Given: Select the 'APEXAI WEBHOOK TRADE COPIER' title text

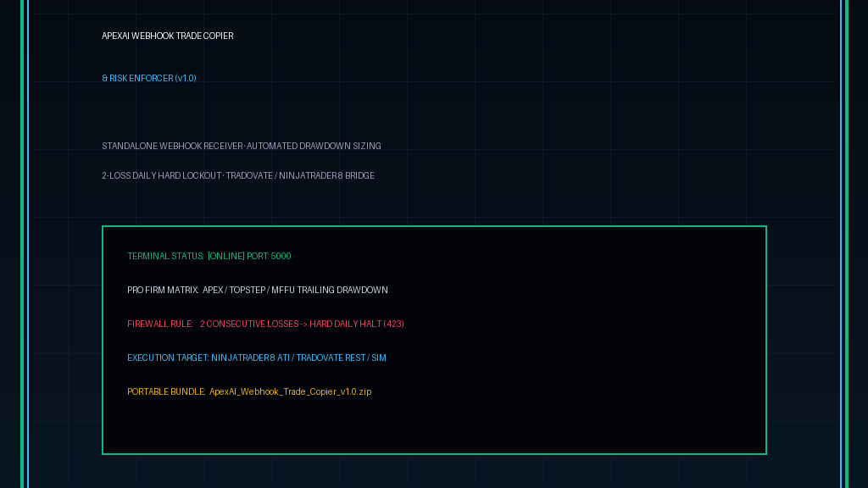Looking at the screenshot, I should pos(167,36).
